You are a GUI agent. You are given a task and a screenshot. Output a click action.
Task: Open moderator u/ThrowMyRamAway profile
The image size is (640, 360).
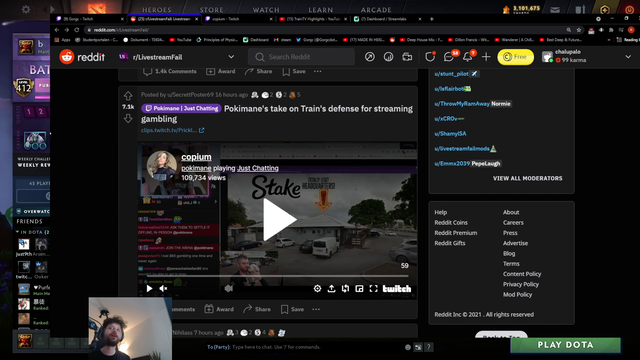(462, 104)
